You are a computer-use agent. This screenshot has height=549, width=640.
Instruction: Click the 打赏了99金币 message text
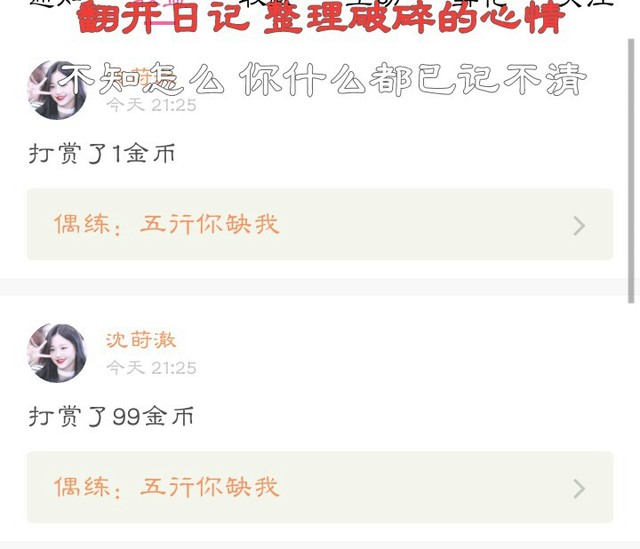coord(111,417)
